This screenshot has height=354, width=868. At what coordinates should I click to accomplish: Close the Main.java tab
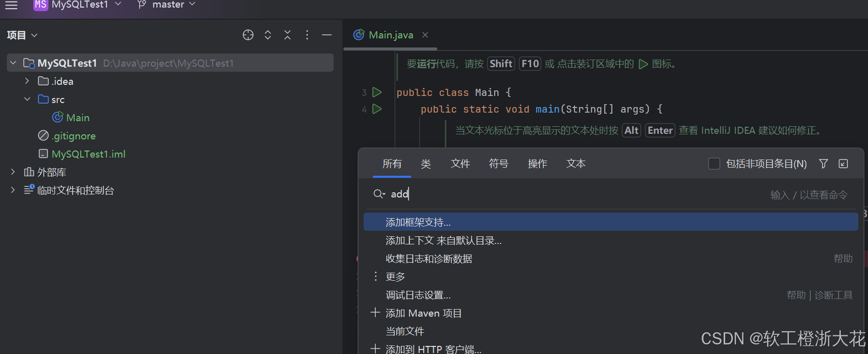pos(425,35)
